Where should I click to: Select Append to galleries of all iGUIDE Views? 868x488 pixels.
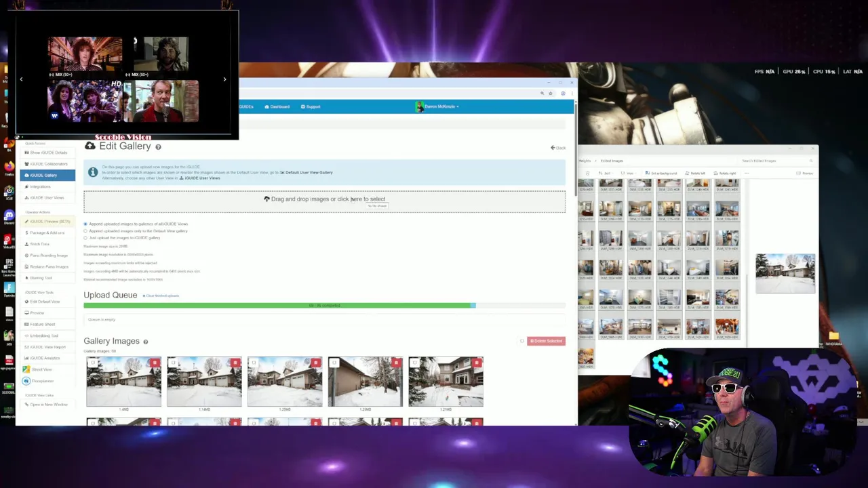click(85, 224)
